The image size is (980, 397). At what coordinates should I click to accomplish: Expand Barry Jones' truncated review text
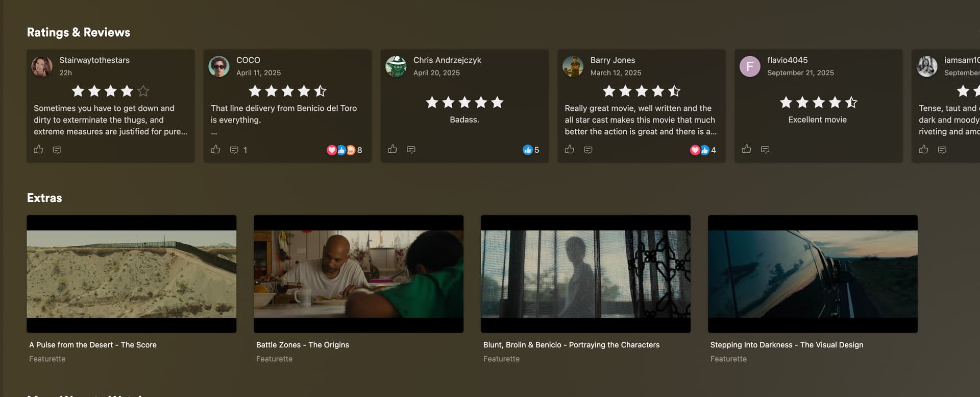point(641,120)
